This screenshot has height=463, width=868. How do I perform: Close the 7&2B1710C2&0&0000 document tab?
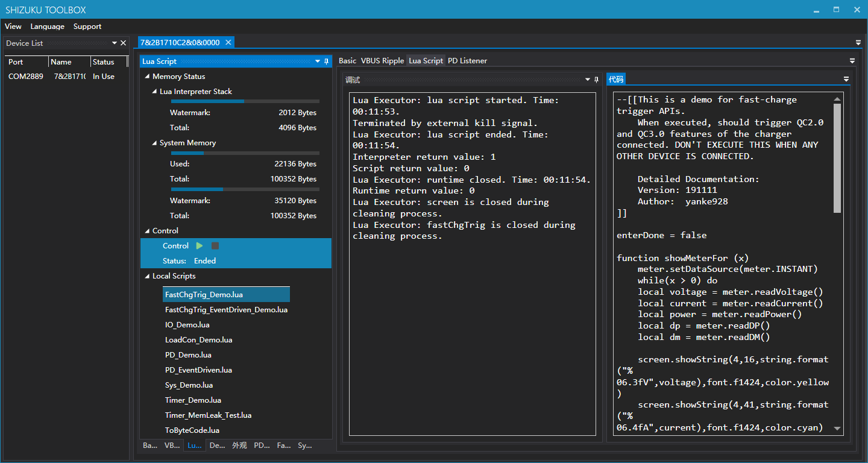228,42
